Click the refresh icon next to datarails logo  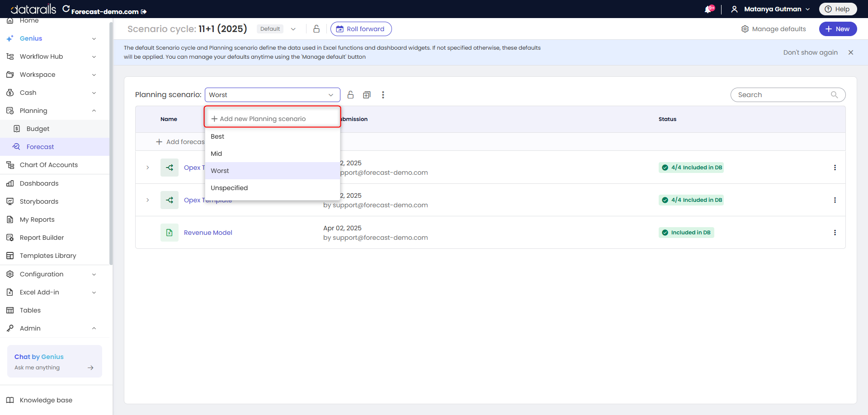coord(66,9)
